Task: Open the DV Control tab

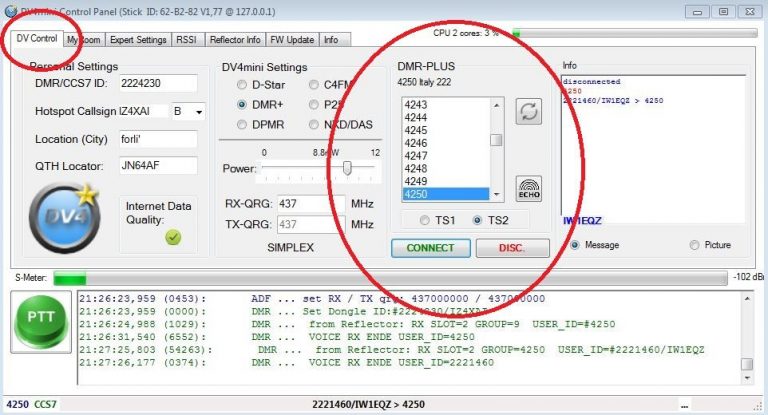Action: (x=37, y=38)
